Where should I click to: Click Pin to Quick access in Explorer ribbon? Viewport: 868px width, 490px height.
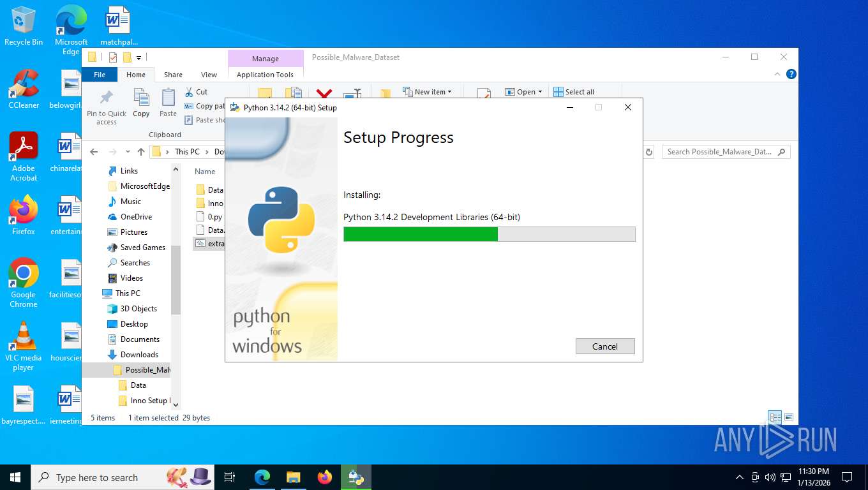(107, 107)
